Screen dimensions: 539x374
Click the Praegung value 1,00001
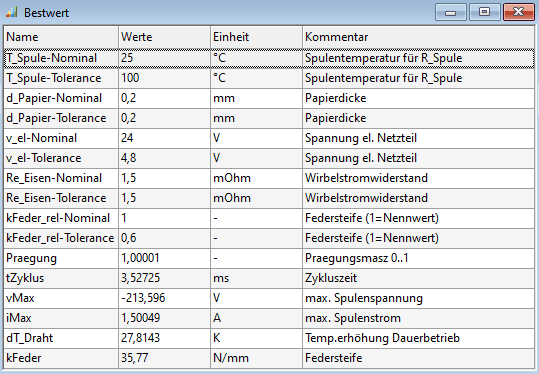pos(140,258)
